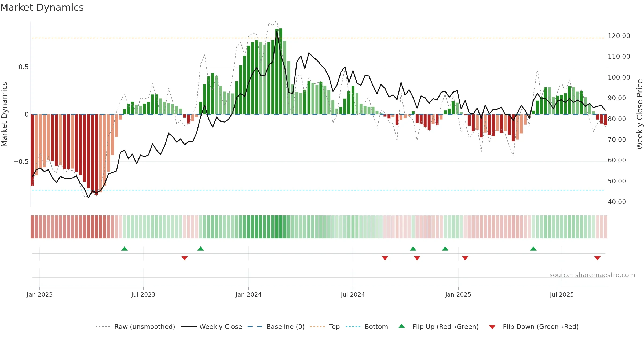Image resolution: width=644 pixels, height=362 pixels.
Task: Click the 120.00 price axis label
Action: [619, 36]
